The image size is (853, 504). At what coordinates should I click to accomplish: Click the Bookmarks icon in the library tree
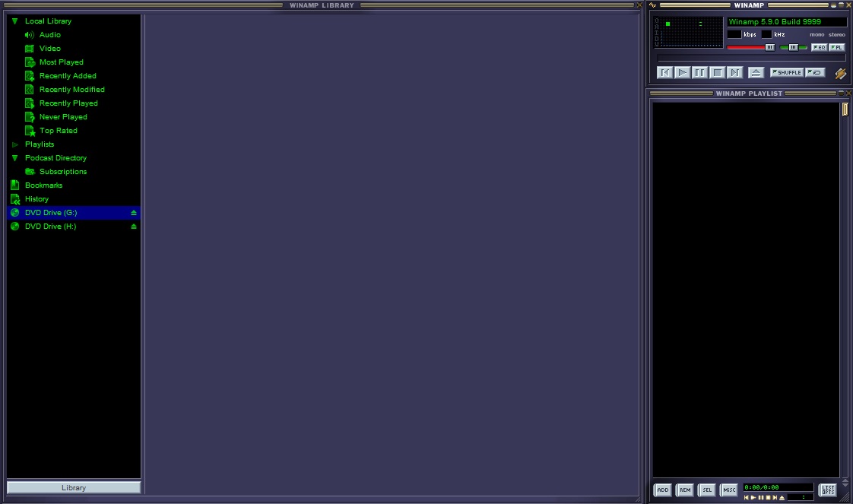pos(15,185)
